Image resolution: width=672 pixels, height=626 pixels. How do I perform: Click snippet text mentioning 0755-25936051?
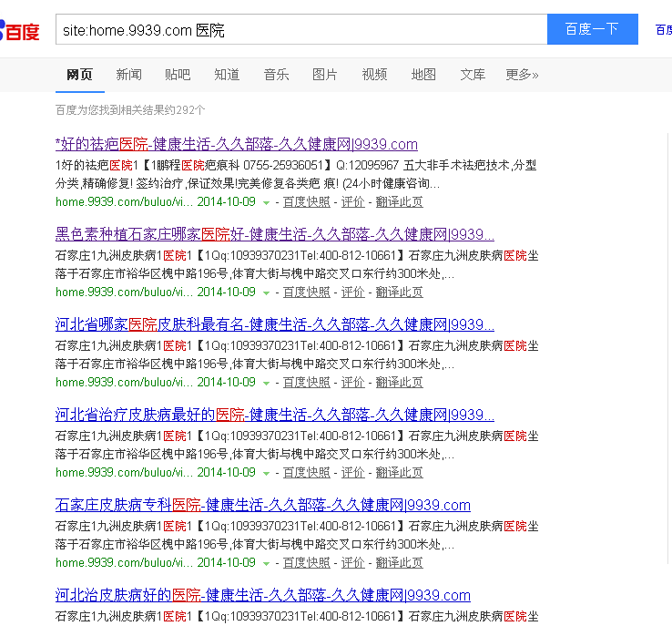(x=296, y=175)
